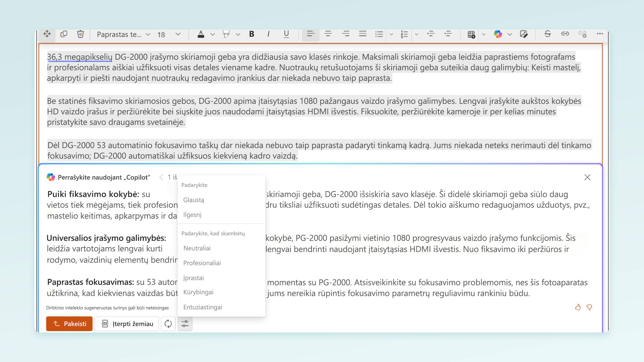The height and width of the screenshot is (362, 644).
Task: Align text center
Action: click(328, 34)
